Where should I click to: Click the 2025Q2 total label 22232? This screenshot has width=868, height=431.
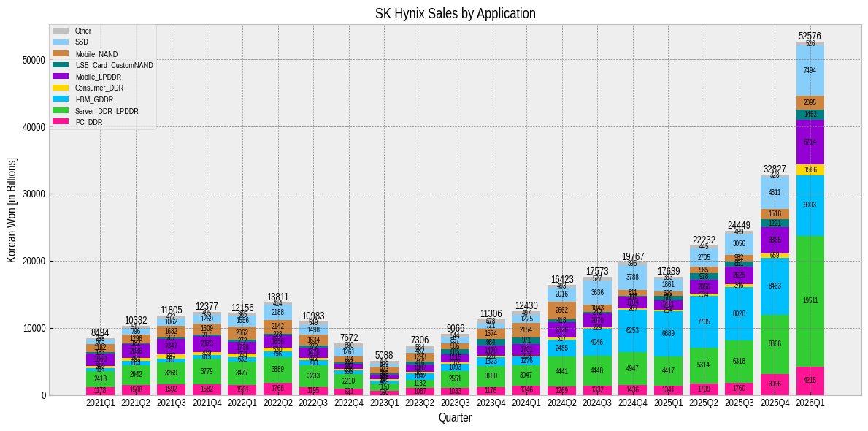point(704,240)
